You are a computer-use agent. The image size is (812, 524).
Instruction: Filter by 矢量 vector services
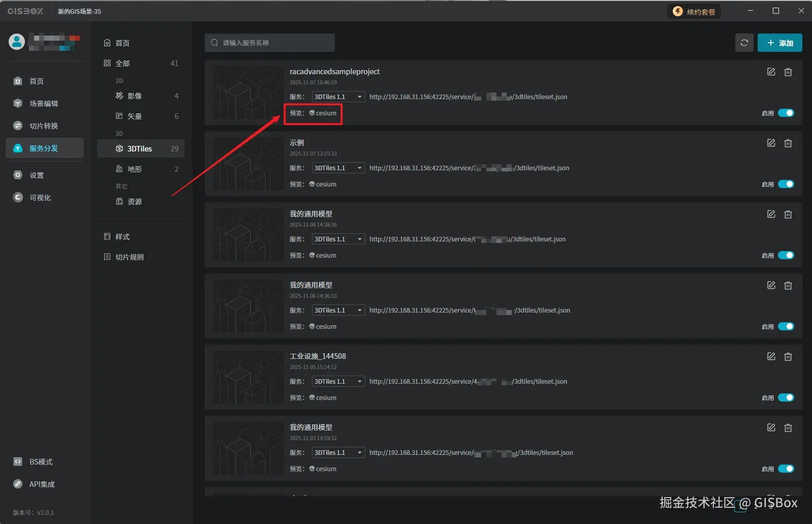pos(141,116)
